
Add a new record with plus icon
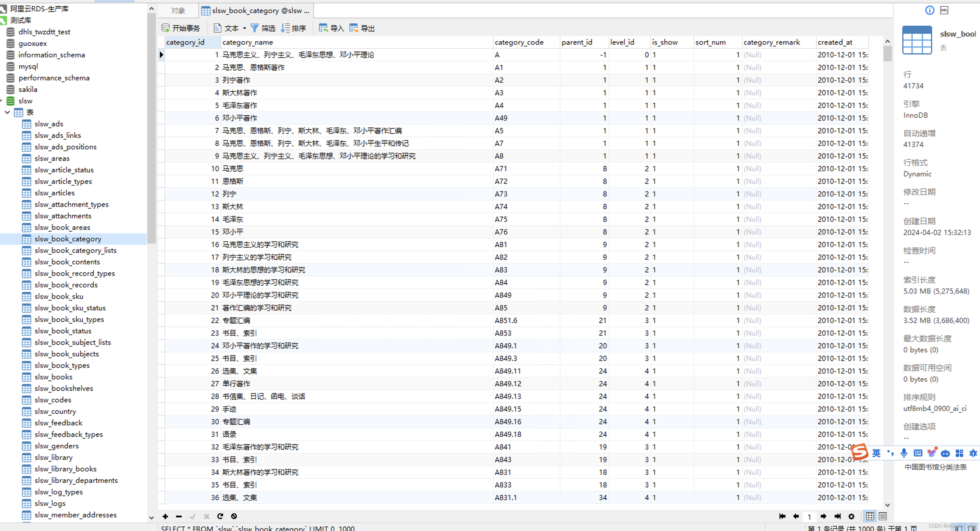[x=165, y=516]
